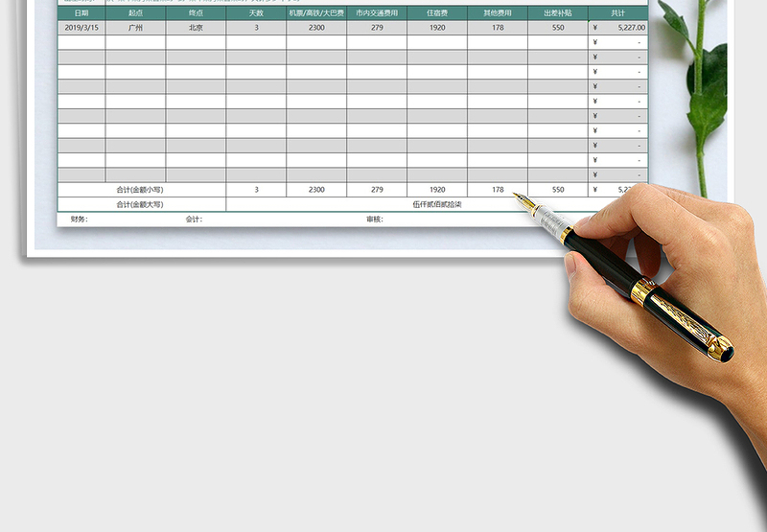This screenshot has width=767, height=532.
Task: Click the 财务: signature label
Action: (x=80, y=220)
